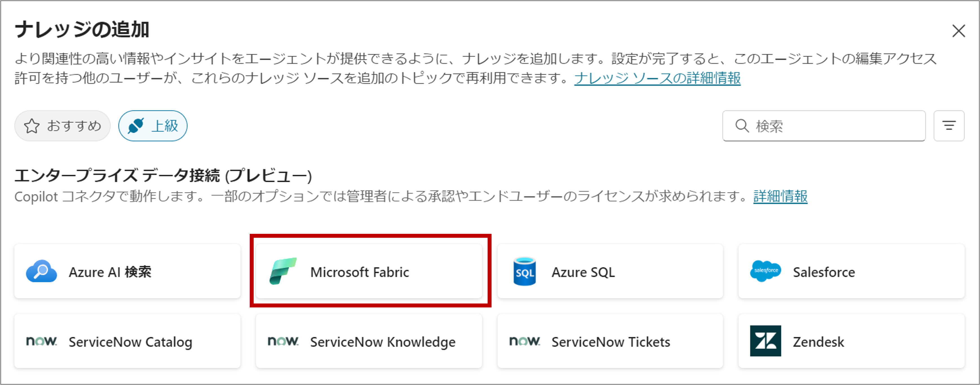Click the Salesforce cloud logo icon
980x385 pixels.
click(766, 271)
